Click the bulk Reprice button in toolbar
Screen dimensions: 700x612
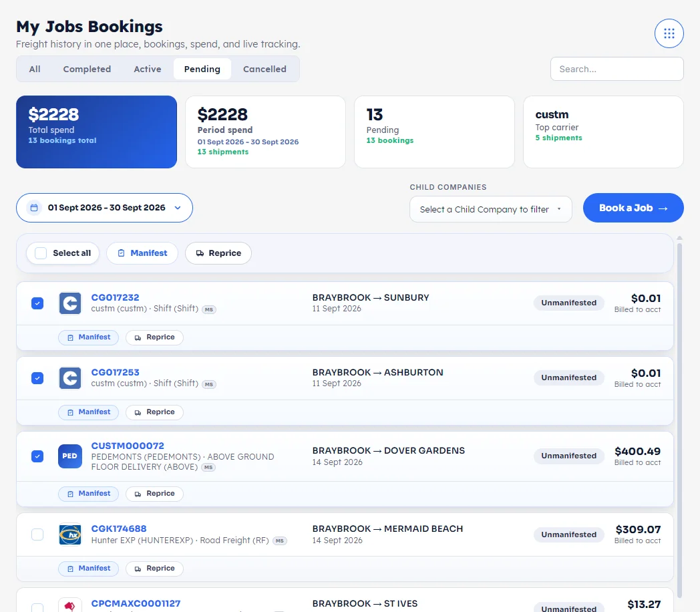(218, 253)
